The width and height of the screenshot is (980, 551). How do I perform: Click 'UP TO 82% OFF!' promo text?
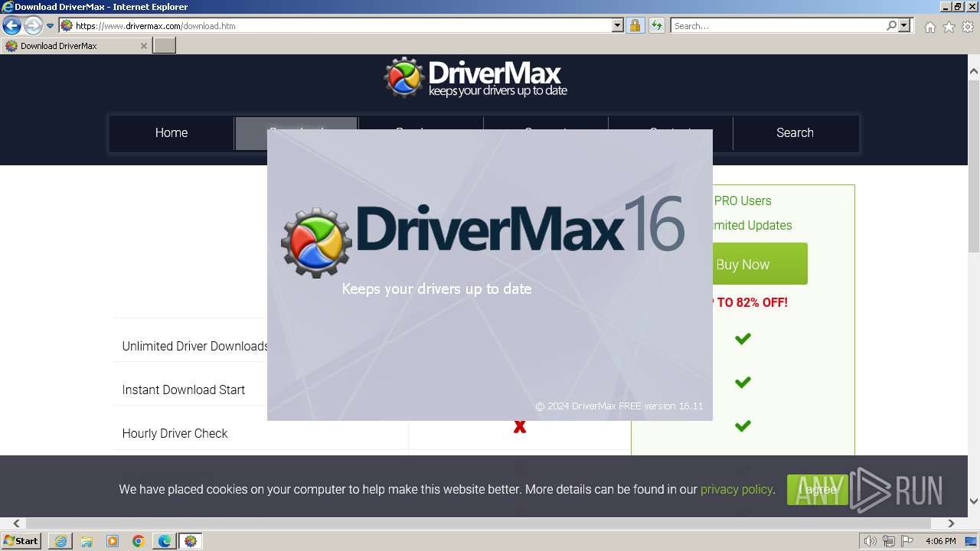pyautogui.click(x=750, y=302)
